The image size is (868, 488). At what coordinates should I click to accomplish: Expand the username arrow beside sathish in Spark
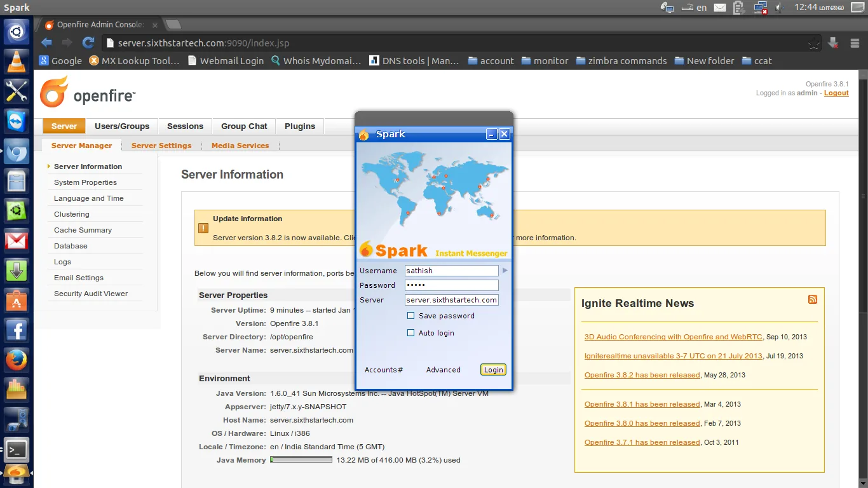click(505, 271)
